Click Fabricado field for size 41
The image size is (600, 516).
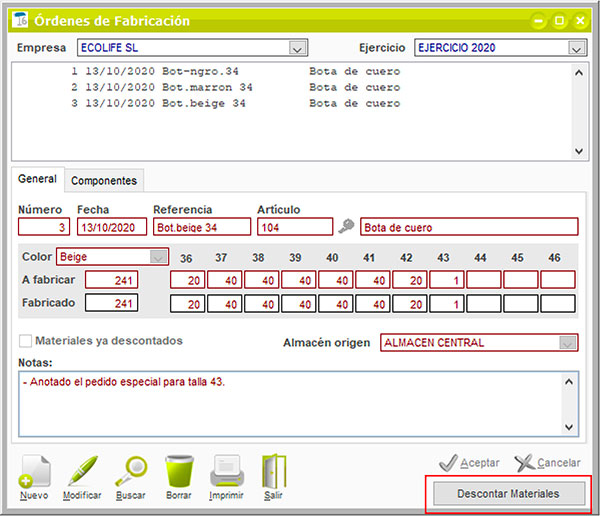tap(373, 304)
